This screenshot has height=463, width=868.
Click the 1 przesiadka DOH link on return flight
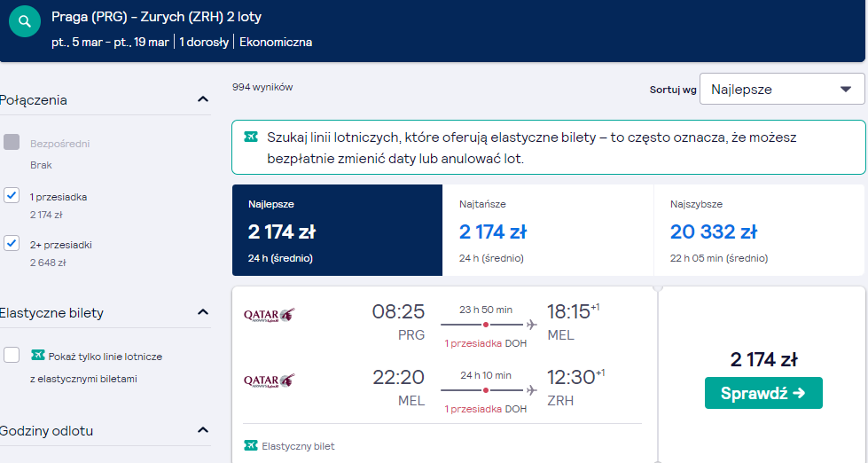[x=485, y=409]
